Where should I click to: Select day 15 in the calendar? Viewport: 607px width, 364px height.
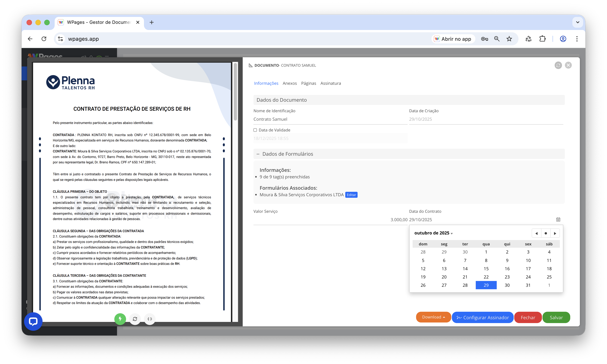point(486,269)
